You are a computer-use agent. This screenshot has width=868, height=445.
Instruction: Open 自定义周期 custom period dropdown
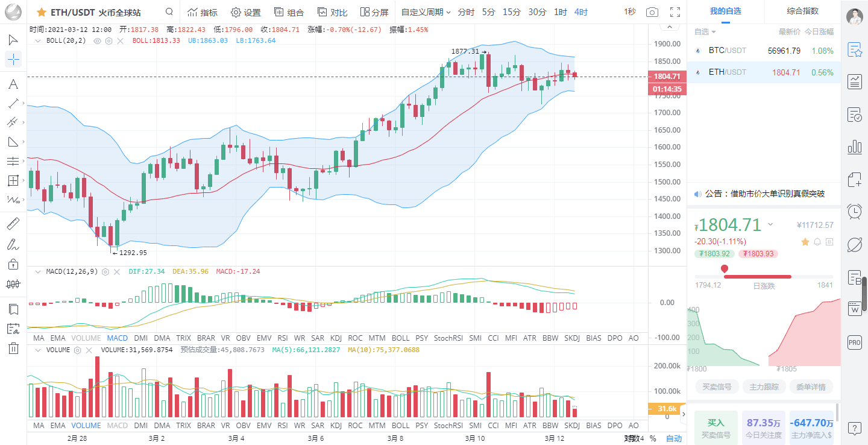point(426,12)
